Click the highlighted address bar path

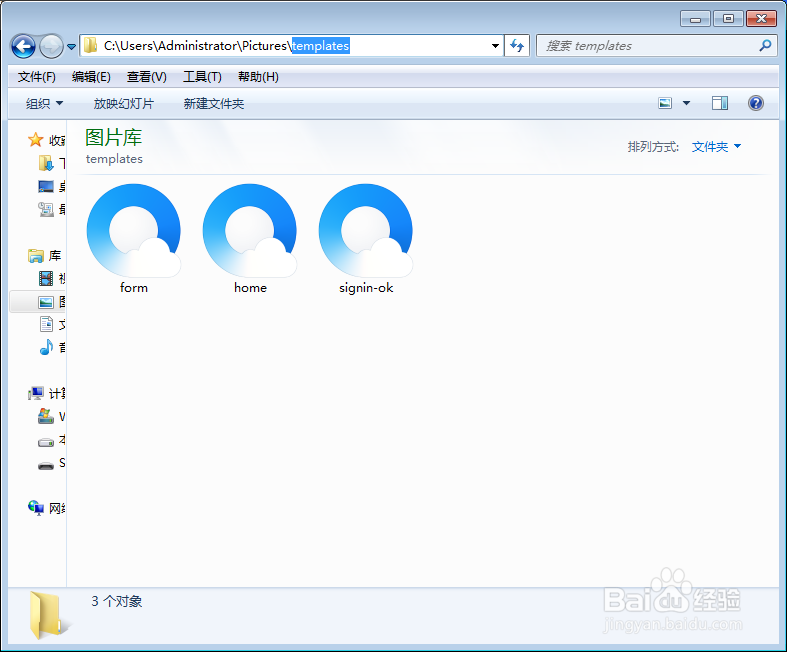point(321,46)
